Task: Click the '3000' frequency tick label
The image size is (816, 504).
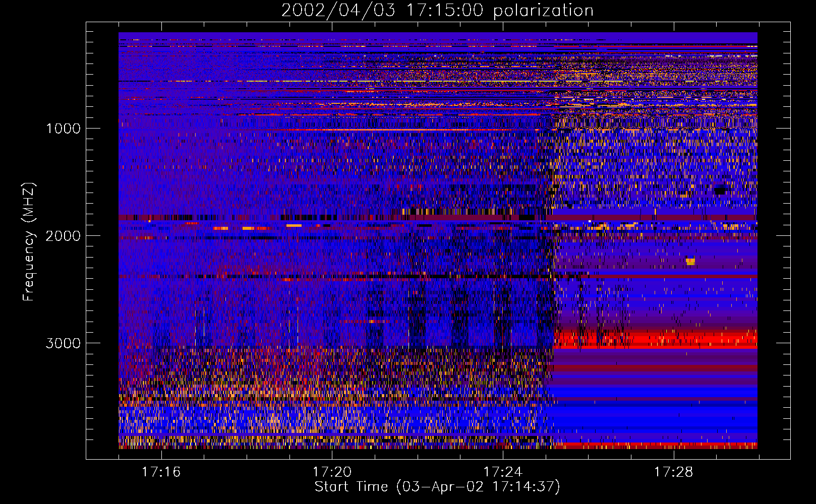Action: pos(63,343)
